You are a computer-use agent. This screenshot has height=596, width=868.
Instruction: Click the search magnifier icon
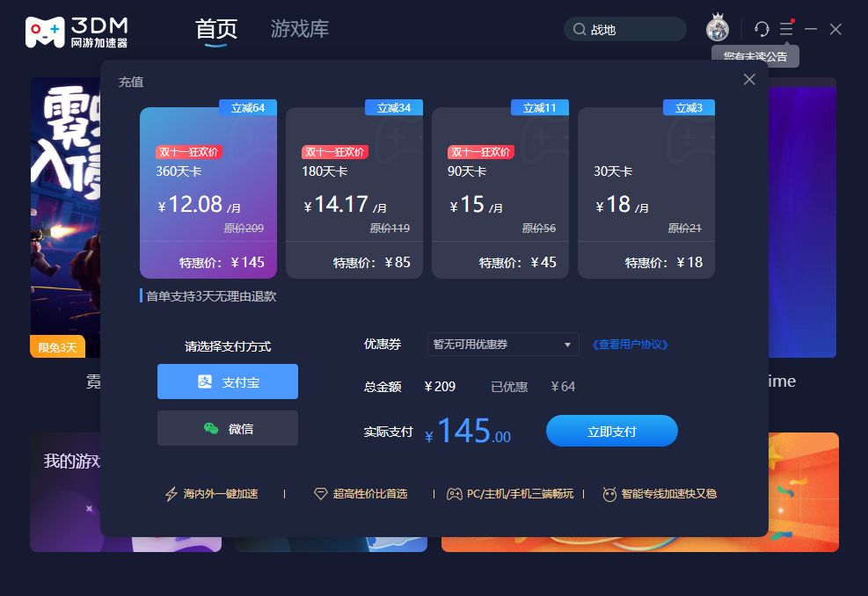(579, 29)
